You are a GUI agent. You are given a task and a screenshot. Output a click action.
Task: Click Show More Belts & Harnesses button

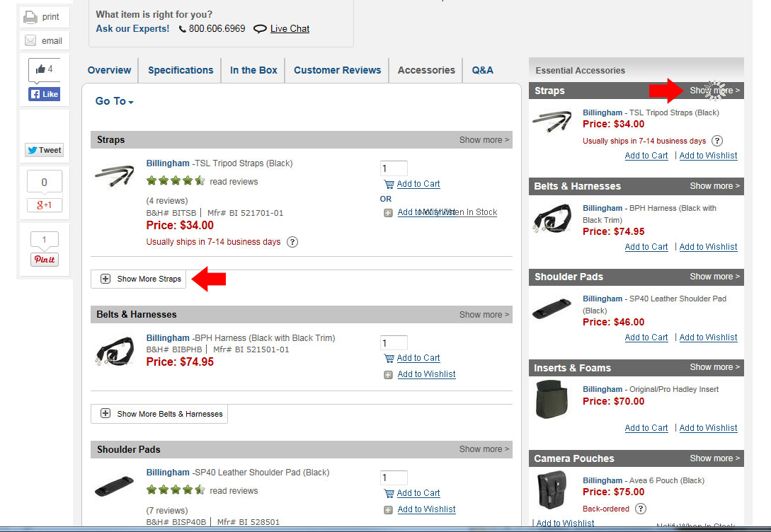coord(159,414)
